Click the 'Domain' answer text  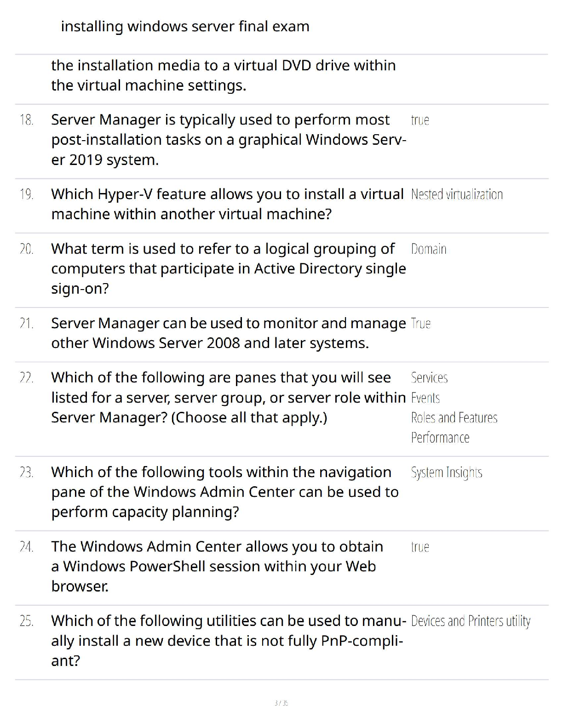(x=429, y=250)
